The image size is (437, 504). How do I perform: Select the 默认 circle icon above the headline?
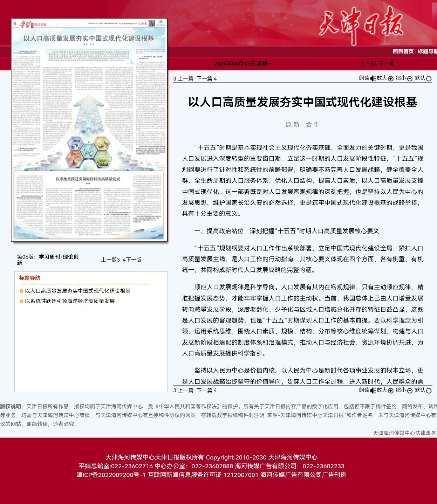pyautogui.click(x=429, y=78)
